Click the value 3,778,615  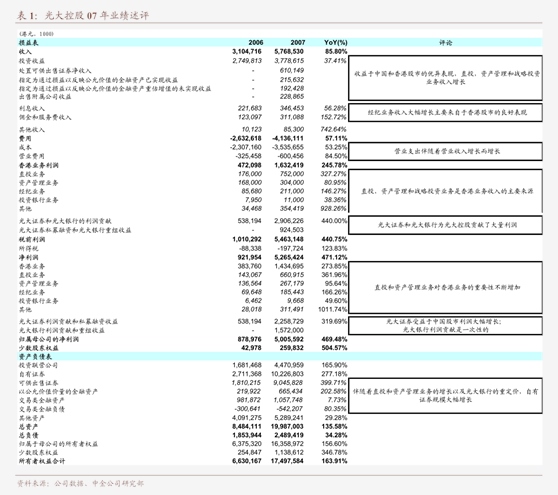click(289, 61)
